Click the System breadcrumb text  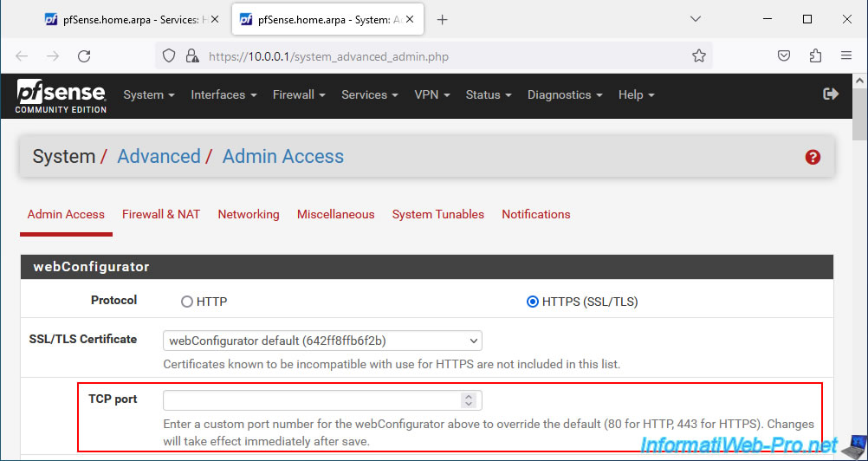[63, 157]
